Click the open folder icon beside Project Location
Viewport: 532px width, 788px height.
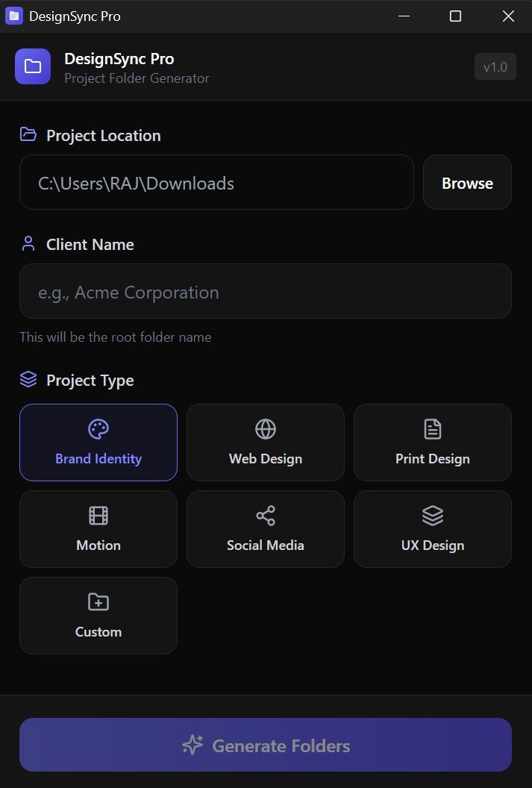28,134
